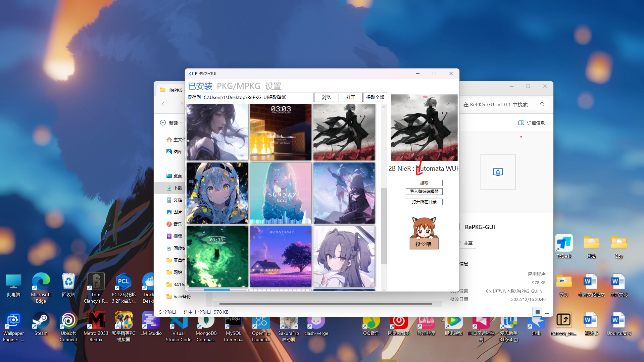Click the save path input field
Image resolution: width=644 pixels, height=362 pixels.
[x=258, y=97]
